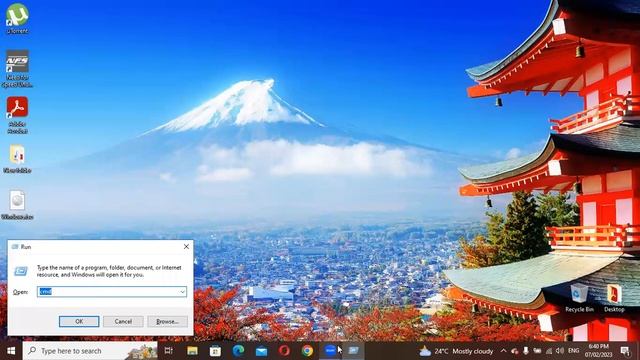Open the Mail app in the taskbar
The width and height of the screenshot is (640, 360).
pyautogui.click(x=262, y=351)
